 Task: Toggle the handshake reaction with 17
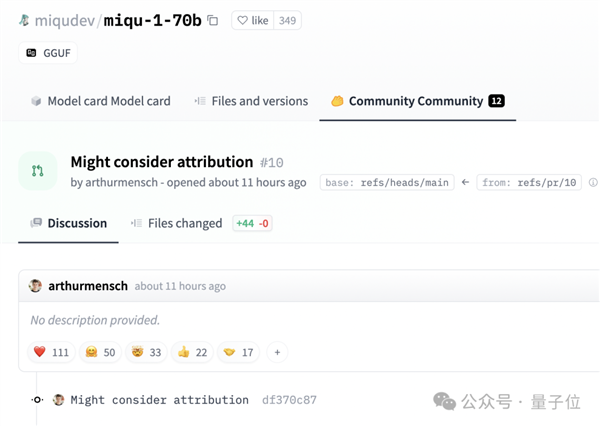click(x=238, y=352)
